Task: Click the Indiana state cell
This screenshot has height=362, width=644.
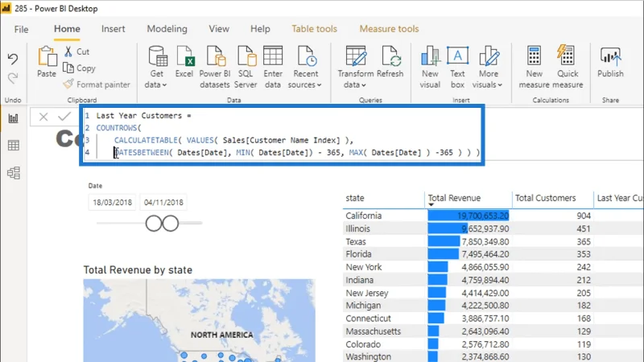Action: click(359, 280)
